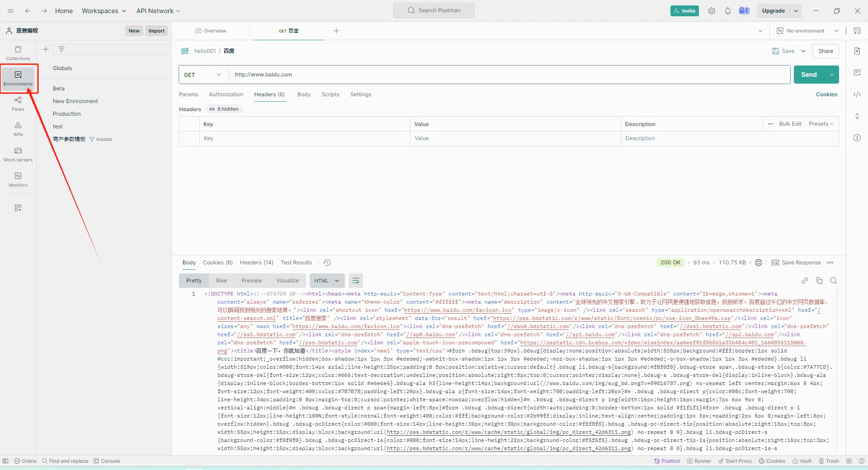868x470 pixels.
Task: Open the Vault from the status bar
Action: (802, 461)
